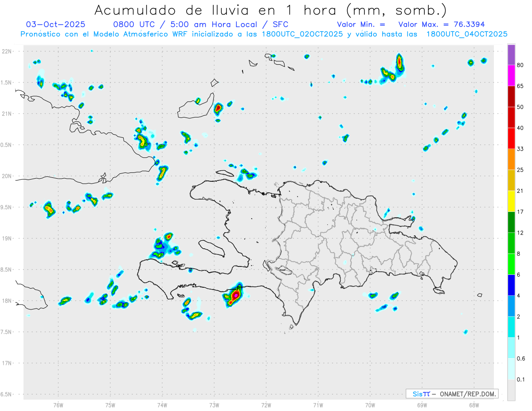Screen dimensions: 532x411
Task: Click the legend label '80'
Action: (520, 66)
